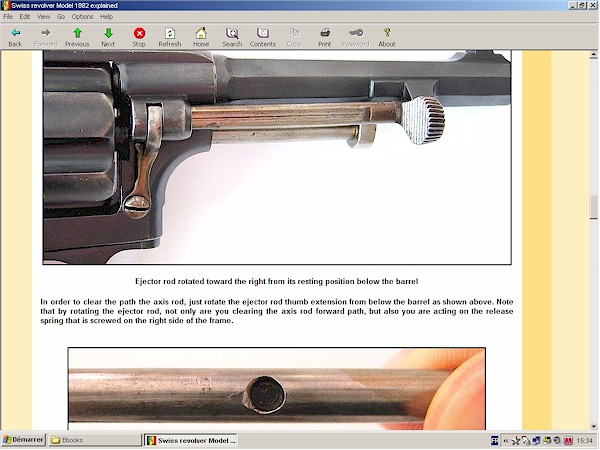Click the taskbar clock showing 15:34
Screen dimensions: 600x450
[584, 441]
